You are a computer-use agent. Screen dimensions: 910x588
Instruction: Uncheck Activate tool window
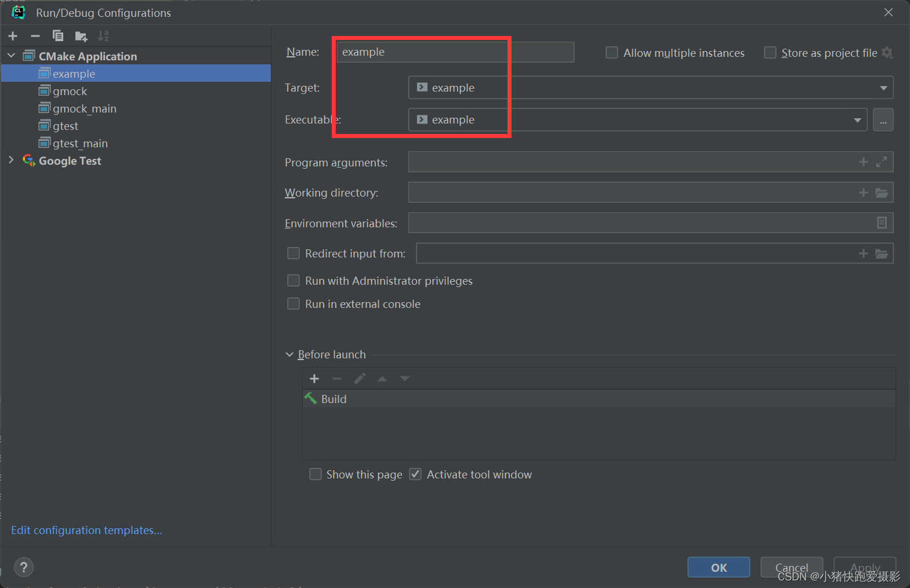point(415,474)
